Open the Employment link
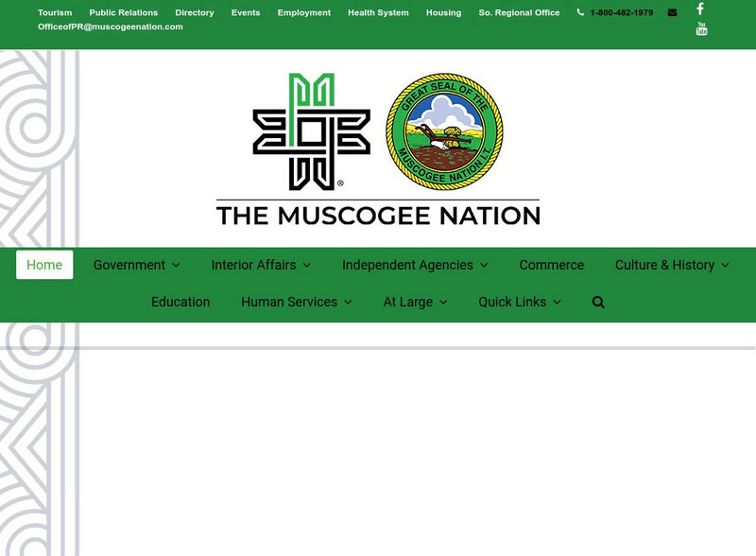The image size is (756, 556). [x=303, y=12]
